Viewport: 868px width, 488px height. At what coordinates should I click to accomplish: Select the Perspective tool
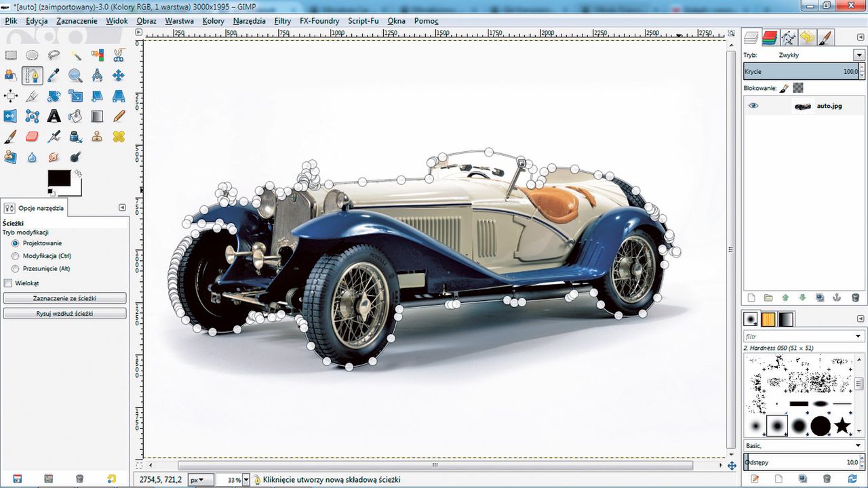[119, 96]
